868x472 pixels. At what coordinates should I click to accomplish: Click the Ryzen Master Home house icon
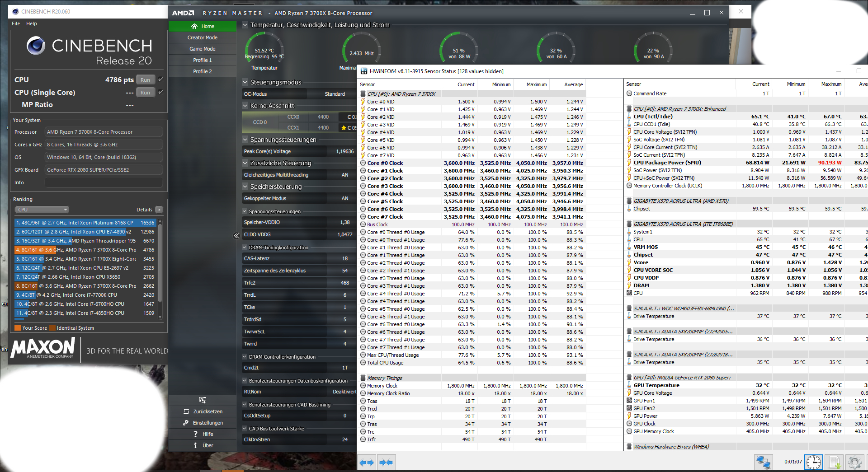194,26
